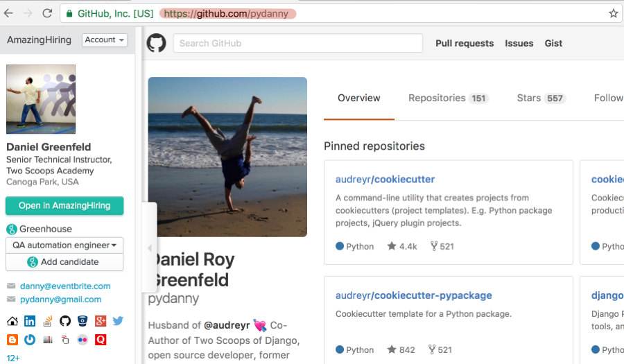The height and width of the screenshot is (364, 624).
Task: Click Senior Technical Instructor job title text
Action: pos(59,159)
